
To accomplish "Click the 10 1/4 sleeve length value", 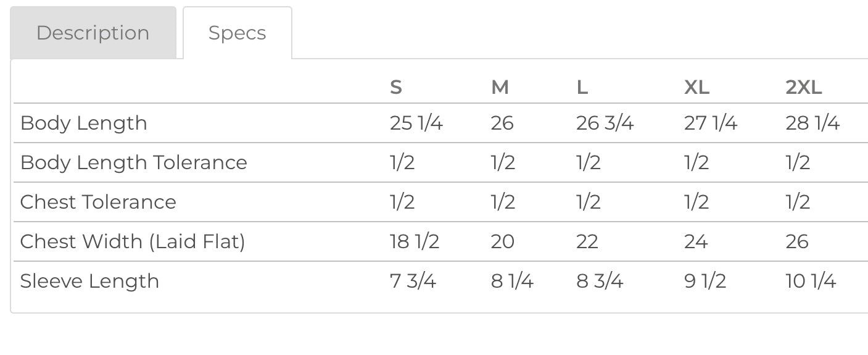I will click(x=811, y=281).
